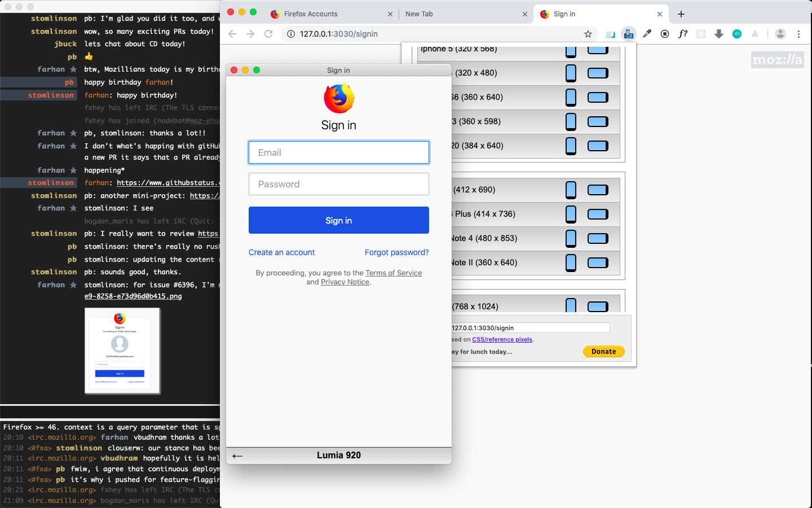Click the Chrome address bar URL
This screenshot has width=812, height=508.
pos(339,34)
